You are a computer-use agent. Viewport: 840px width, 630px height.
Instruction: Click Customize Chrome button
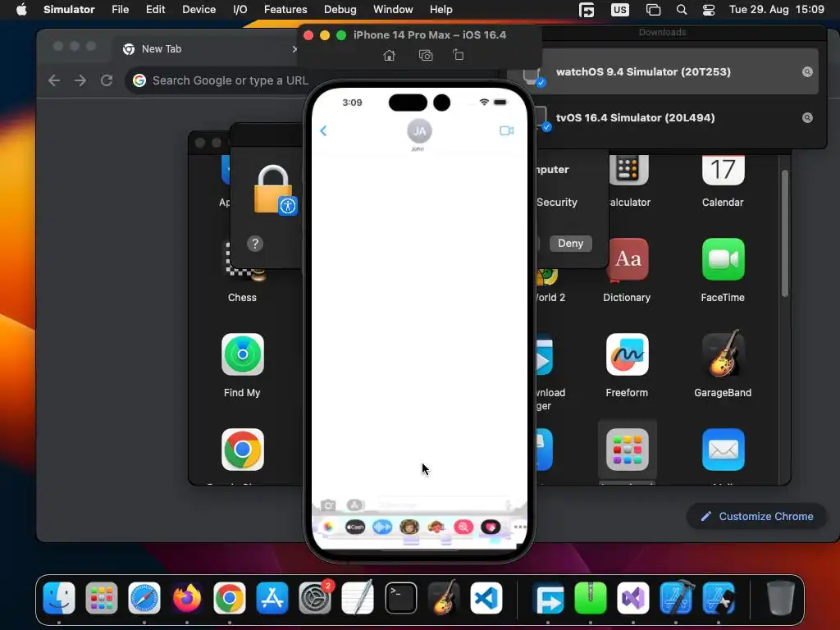tap(756, 517)
